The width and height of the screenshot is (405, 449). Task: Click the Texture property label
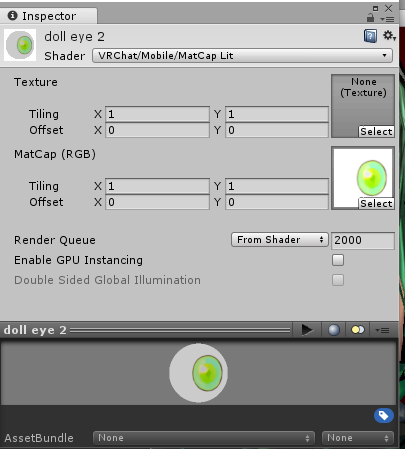click(x=36, y=82)
